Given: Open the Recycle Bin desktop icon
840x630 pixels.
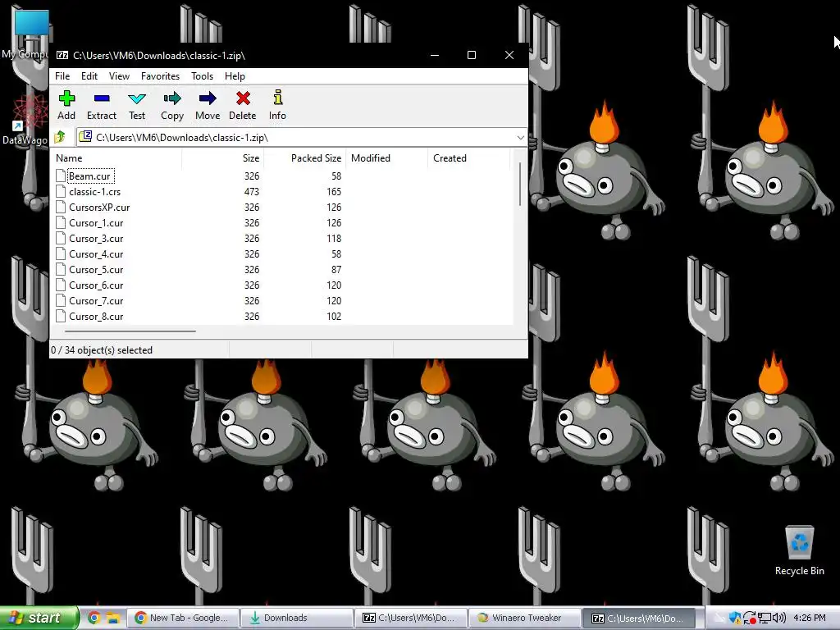Looking at the screenshot, I should [799, 550].
